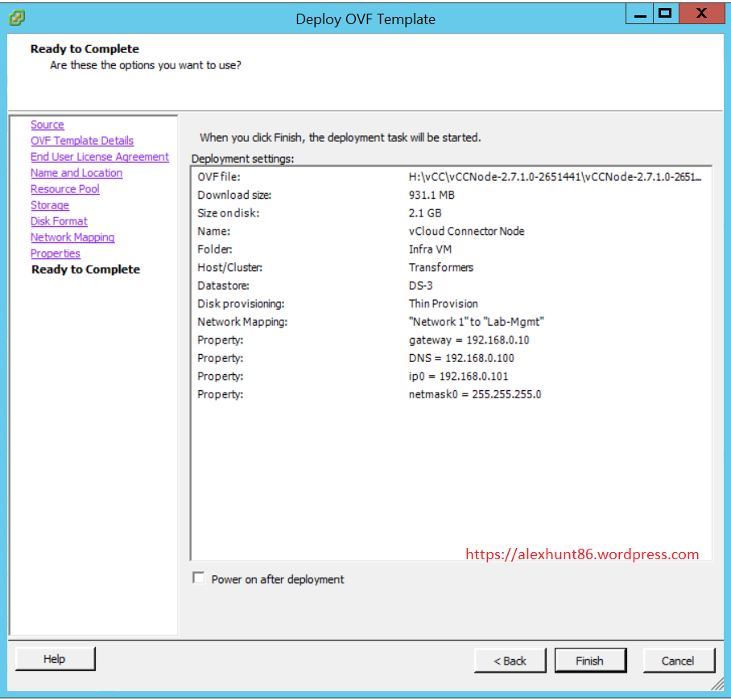Open Help for this wizard
The width and height of the screenshot is (731, 700).
click(55, 658)
